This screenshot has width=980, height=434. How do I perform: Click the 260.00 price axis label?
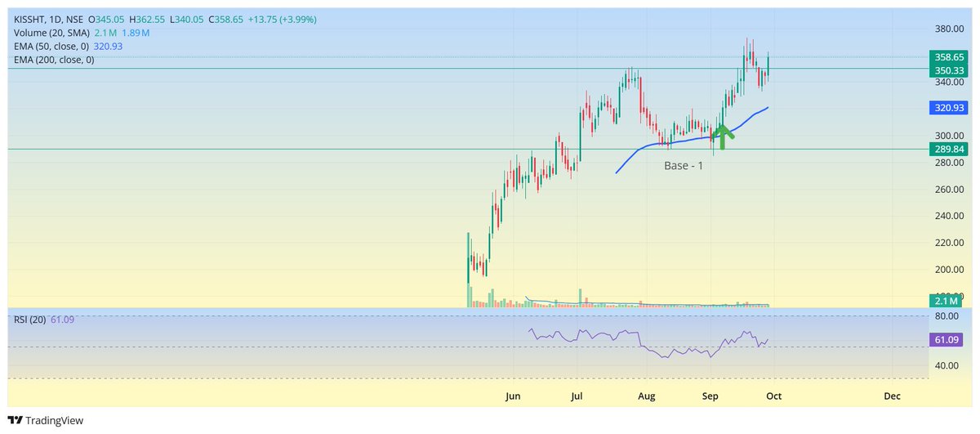[951, 189]
